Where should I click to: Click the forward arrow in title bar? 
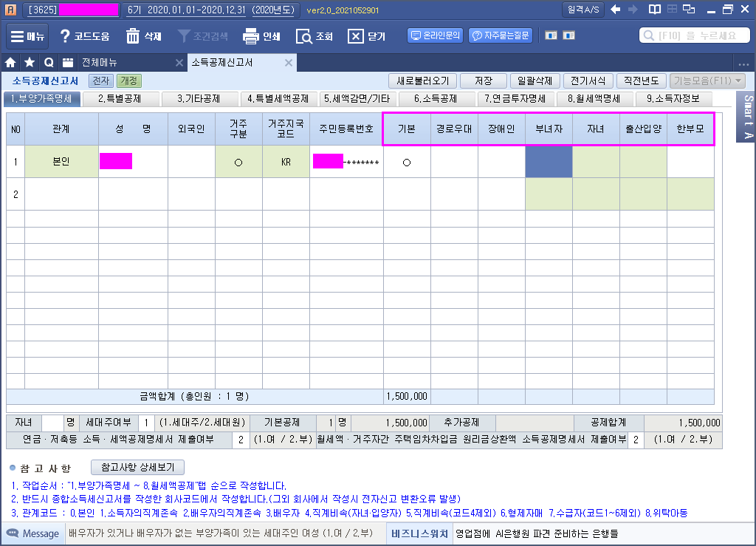click(633, 9)
